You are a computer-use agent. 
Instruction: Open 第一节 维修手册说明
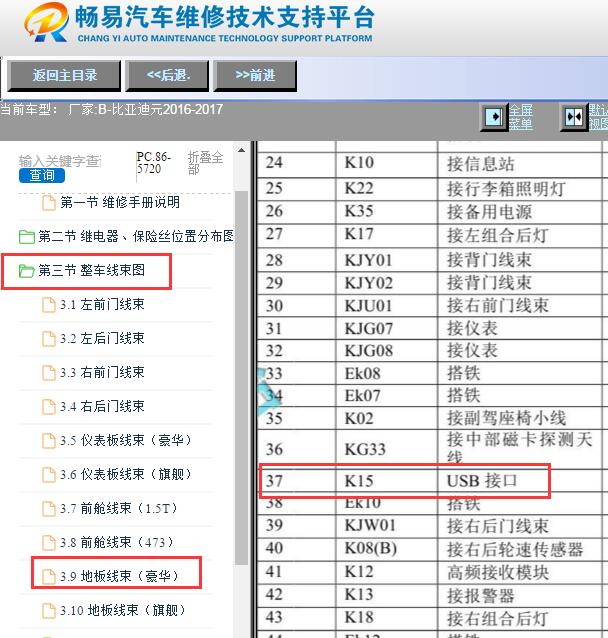(120, 202)
